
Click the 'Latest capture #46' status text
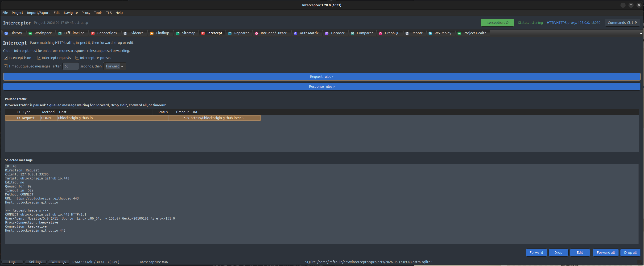click(x=153, y=262)
